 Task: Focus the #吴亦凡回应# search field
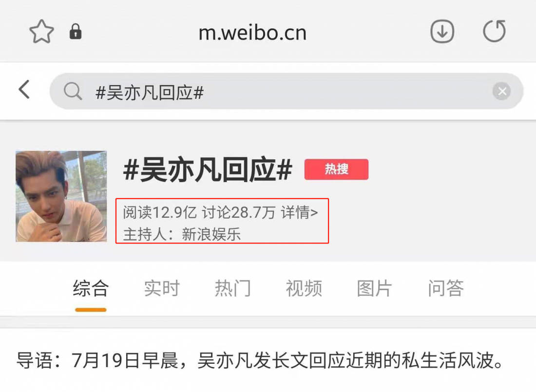pyautogui.click(x=287, y=91)
